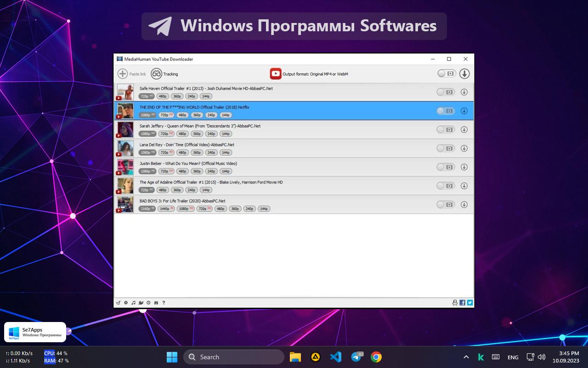Click the snail speed limit icon
Screen dimensions: 588x368
[x=141, y=303]
